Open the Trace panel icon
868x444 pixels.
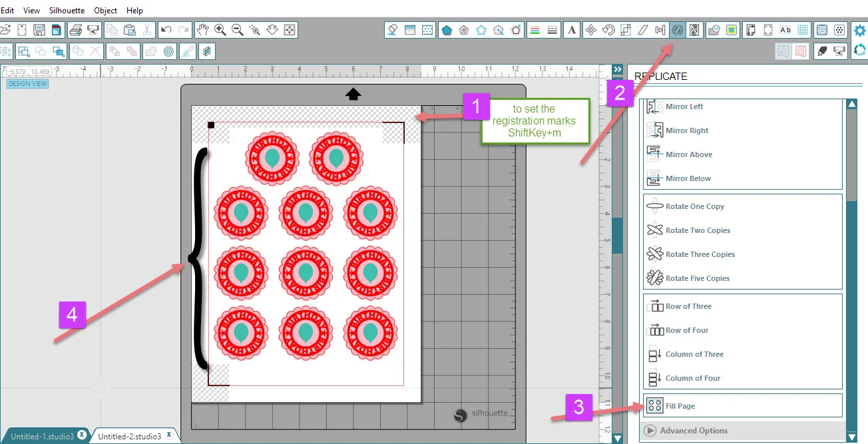coord(732,30)
